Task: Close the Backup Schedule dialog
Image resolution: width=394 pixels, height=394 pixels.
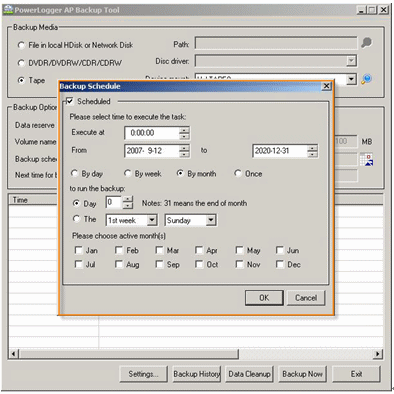Action: click(326, 86)
